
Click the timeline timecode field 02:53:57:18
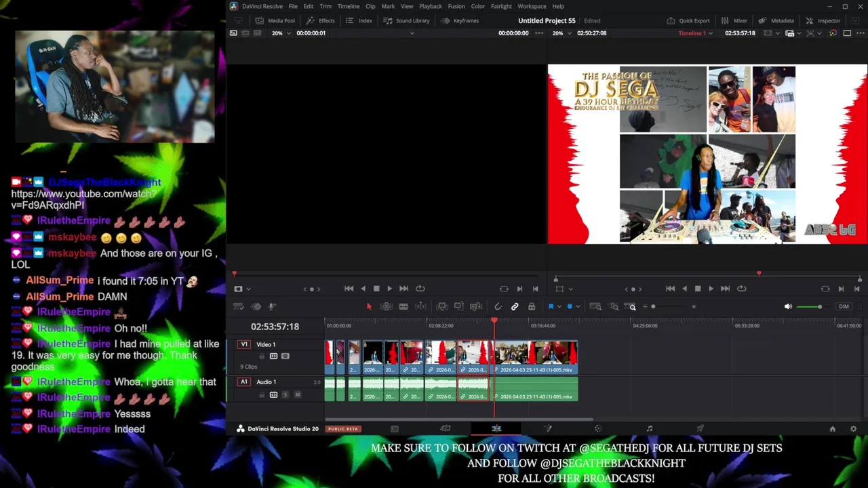pos(275,327)
